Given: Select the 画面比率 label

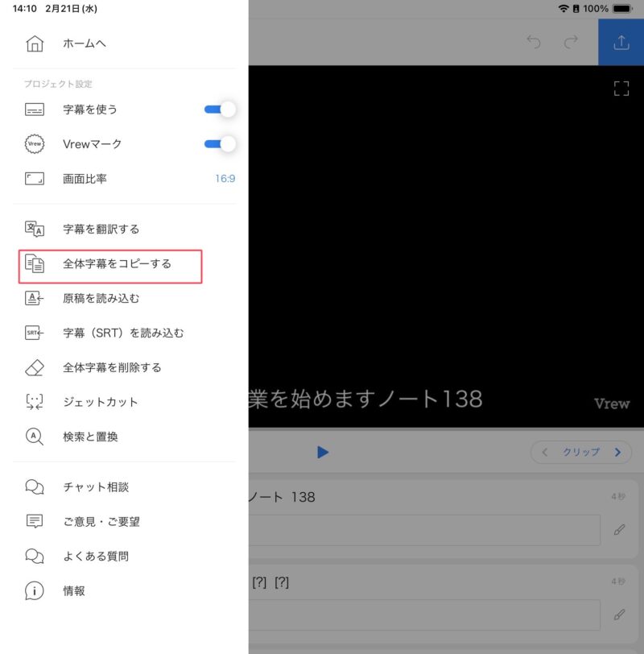Looking at the screenshot, I should (85, 179).
